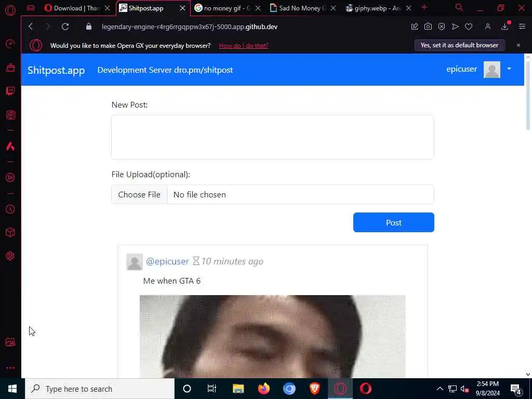
Task: Close the giphy.webp tab
Action: pos(408,8)
